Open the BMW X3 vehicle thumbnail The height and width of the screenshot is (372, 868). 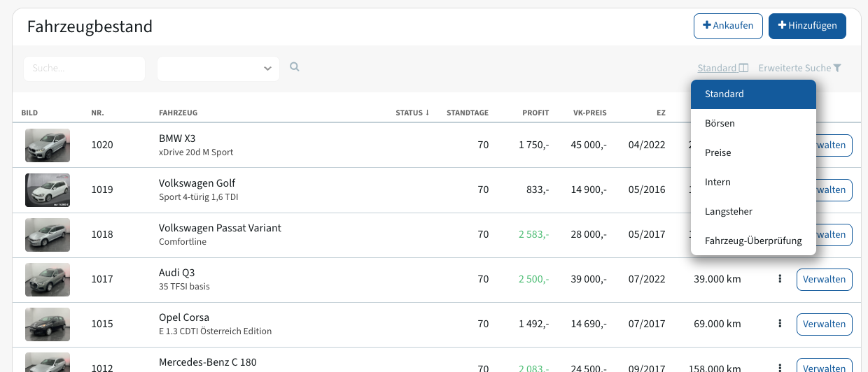[48, 145]
